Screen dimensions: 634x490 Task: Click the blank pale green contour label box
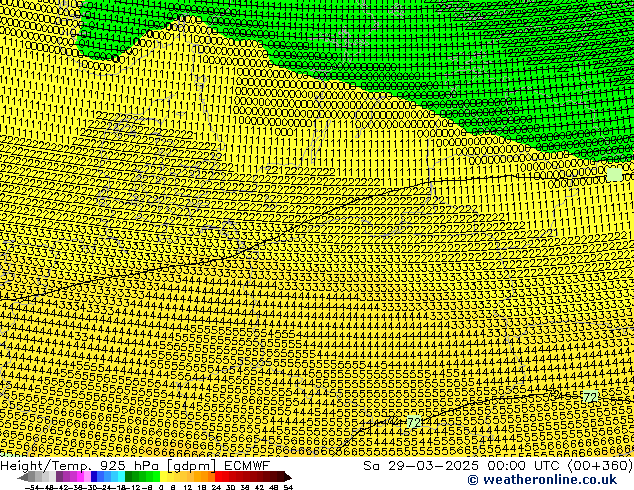614,174
